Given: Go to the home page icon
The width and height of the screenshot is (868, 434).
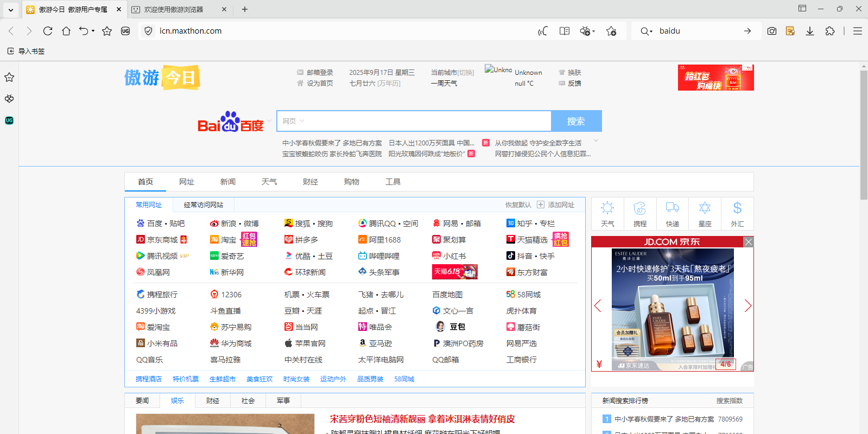Looking at the screenshot, I should [66, 31].
